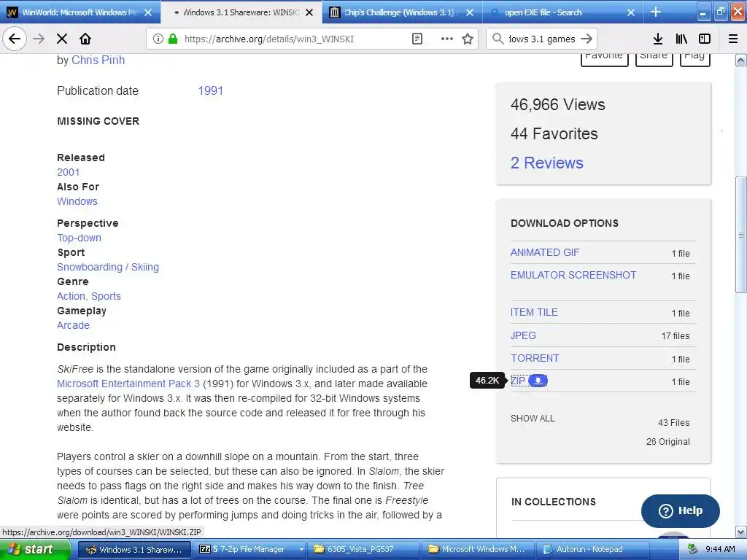Go back to the previous page
Viewport: 747px width, 560px height.
(15, 39)
